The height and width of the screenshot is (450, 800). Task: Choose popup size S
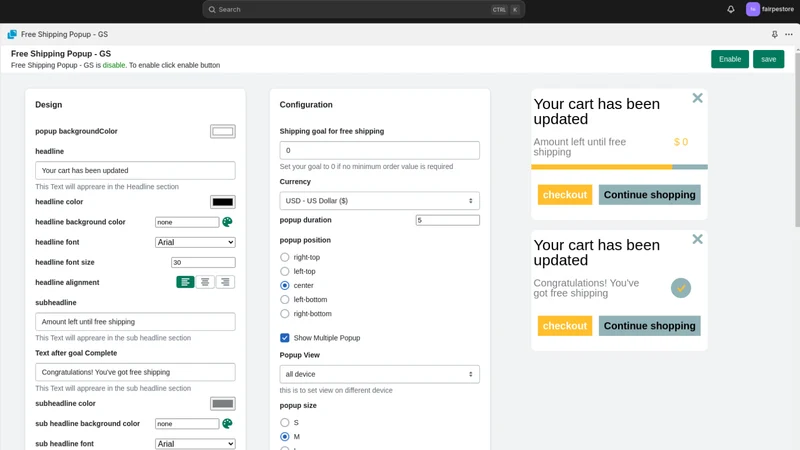click(x=285, y=422)
